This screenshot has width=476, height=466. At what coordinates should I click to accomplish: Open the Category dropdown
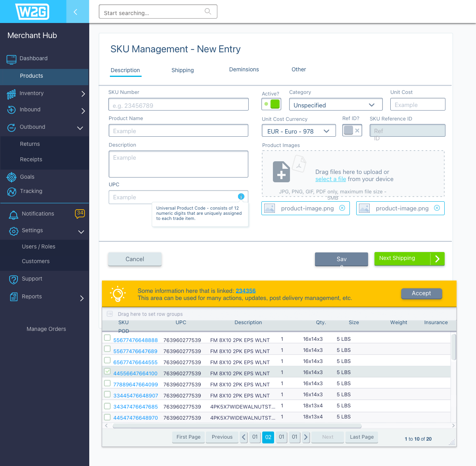tap(336, 105)
